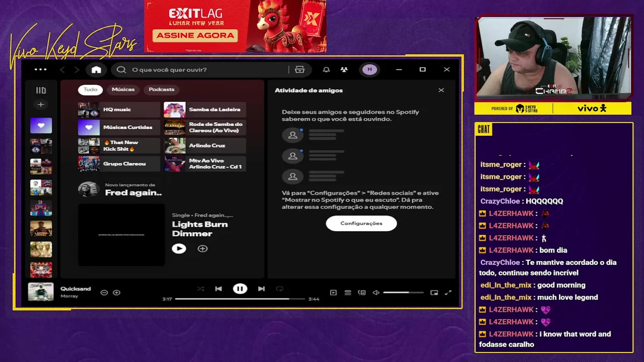Open the Arlindo Cruz card
The width and height of the screenshot is (644, 362).
[x=205, y=146]
